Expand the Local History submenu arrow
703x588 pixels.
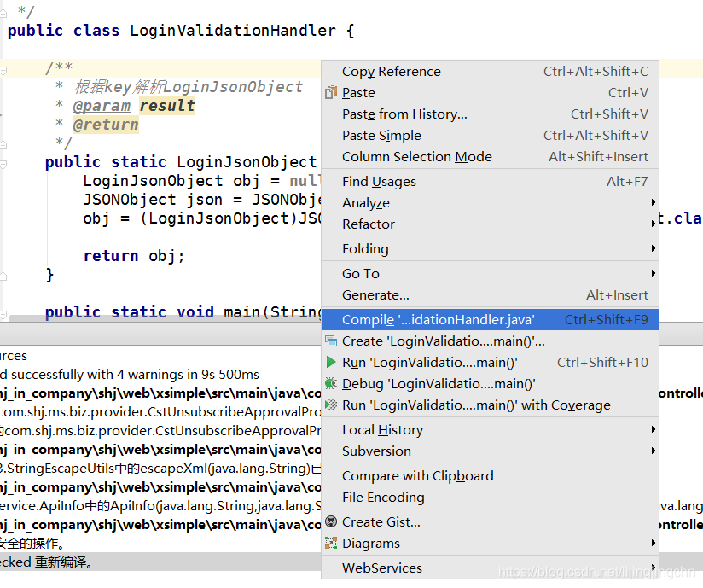654,429
